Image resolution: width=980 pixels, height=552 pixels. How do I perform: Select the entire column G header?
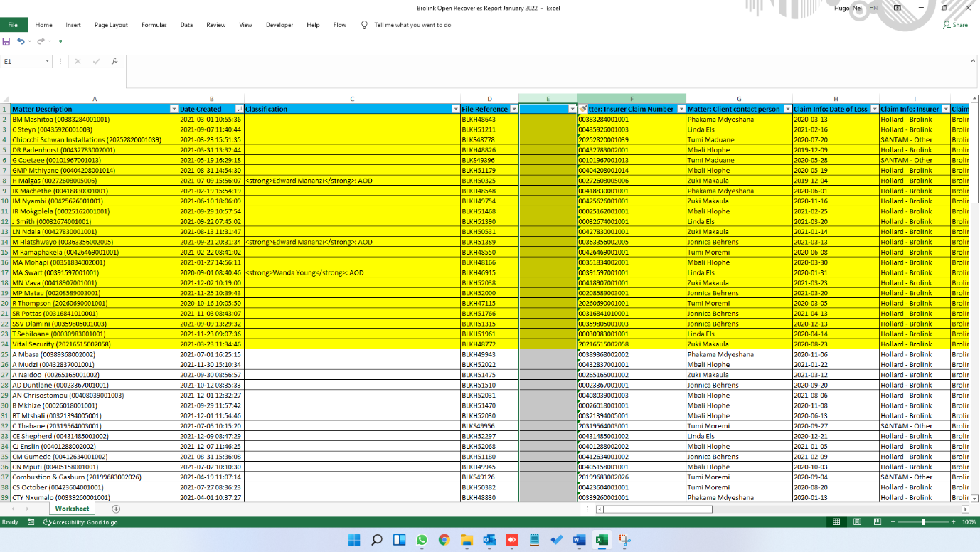point(739,99)
